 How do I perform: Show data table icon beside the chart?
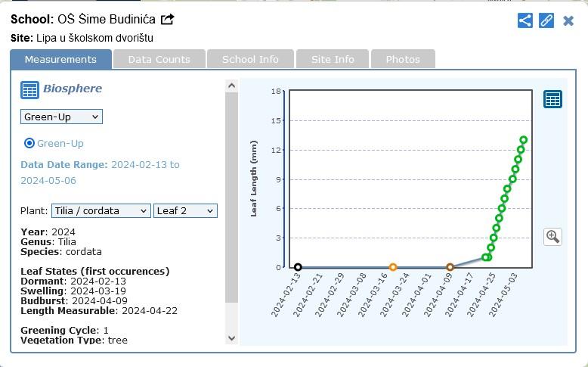tap(552, 99)
